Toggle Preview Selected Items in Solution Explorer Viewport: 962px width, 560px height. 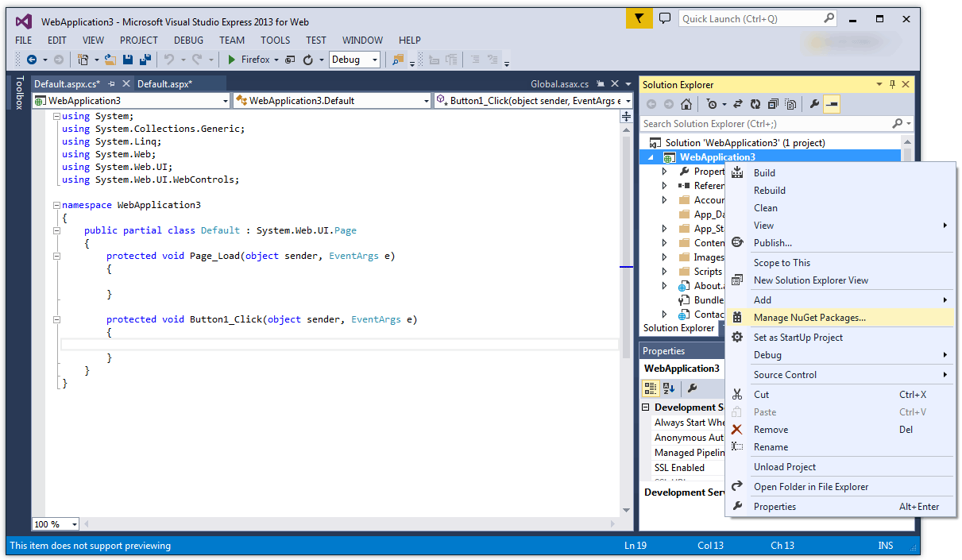point(832,104)
